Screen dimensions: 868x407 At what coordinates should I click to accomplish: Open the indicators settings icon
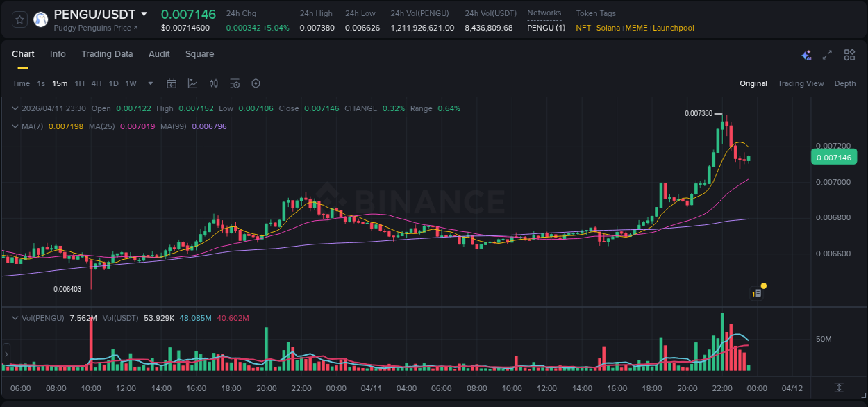coord(235,83)
